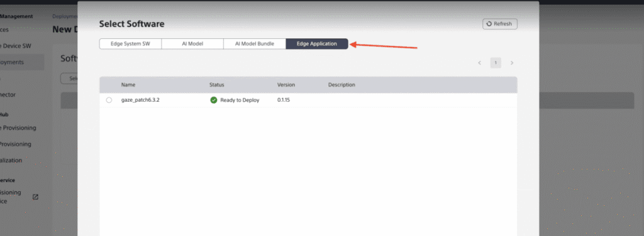Go to next page arrow

512,63
